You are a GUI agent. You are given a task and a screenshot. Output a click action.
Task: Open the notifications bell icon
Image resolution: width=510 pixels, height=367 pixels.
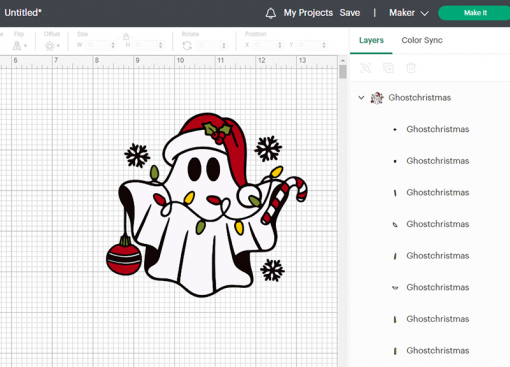coord(271,13)
